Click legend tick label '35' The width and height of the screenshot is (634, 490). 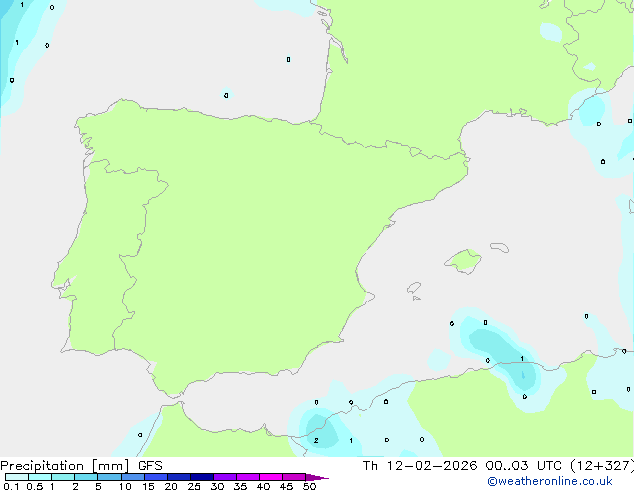[x=240, y=486]
